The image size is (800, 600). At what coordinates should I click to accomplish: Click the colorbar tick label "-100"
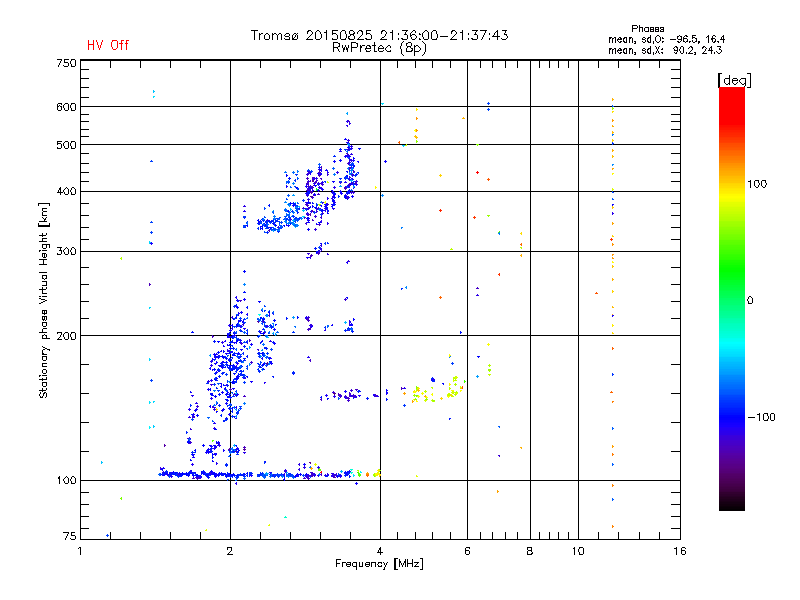[761, 417]
